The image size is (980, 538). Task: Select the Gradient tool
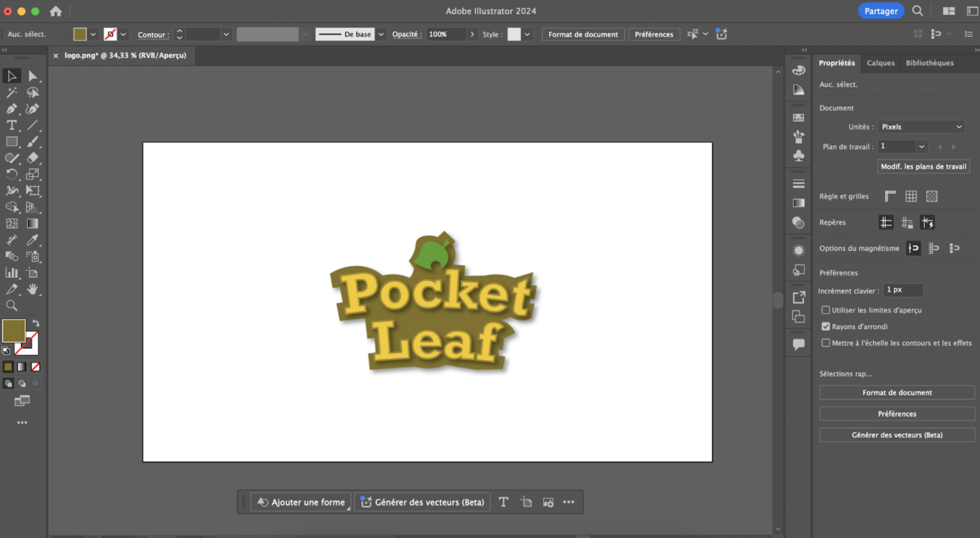pyautogui.click(x=32, y=224)
